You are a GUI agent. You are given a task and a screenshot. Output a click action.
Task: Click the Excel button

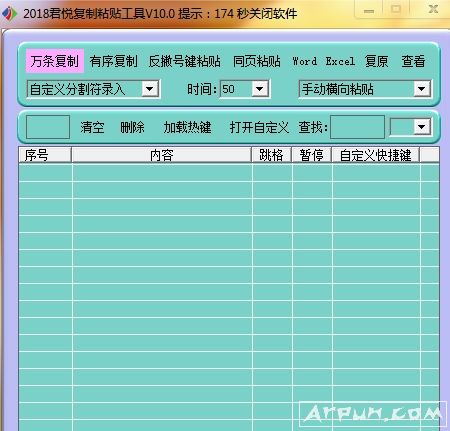(340, 61)
